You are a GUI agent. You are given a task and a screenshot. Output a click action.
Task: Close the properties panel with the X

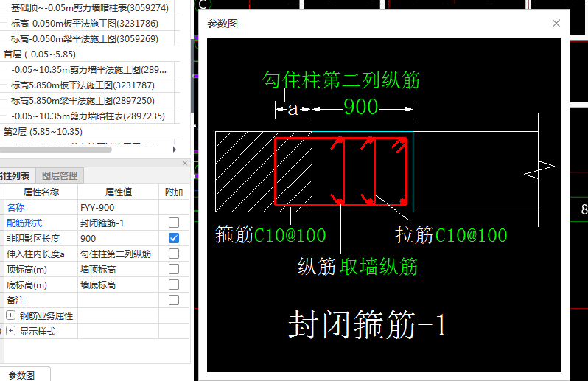coord(185,163)
